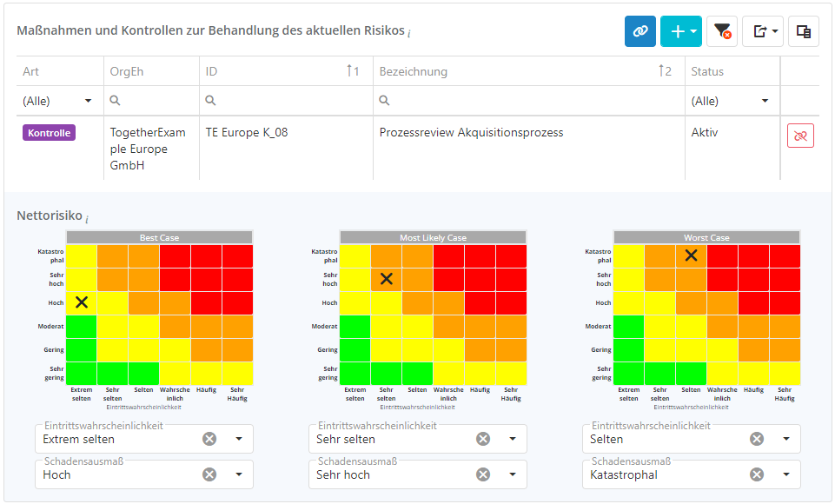Open the export options button
835x504 pixels.
[763, 31]
